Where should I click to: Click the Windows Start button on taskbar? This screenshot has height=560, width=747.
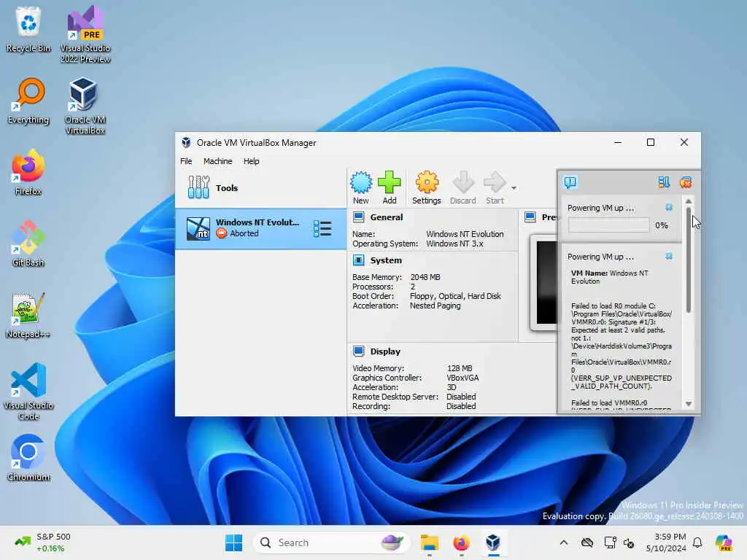[x=233, y=542]
